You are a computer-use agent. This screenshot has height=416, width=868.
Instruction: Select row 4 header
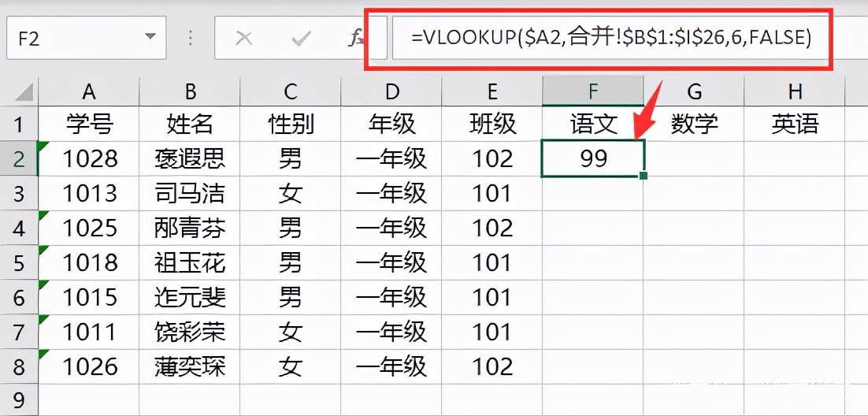pyautogui.click(x=19, y=228)
